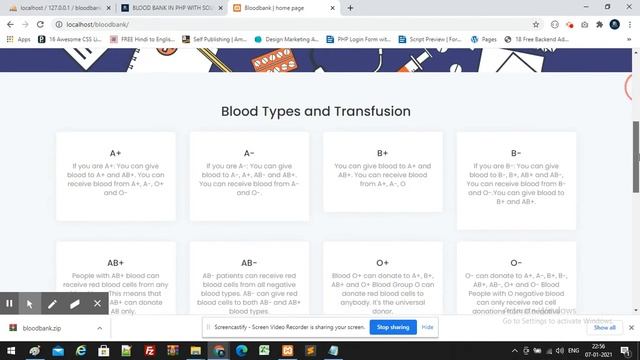
Task: Open FileZilla from the taskbar
Action: [x=150, y=351]
